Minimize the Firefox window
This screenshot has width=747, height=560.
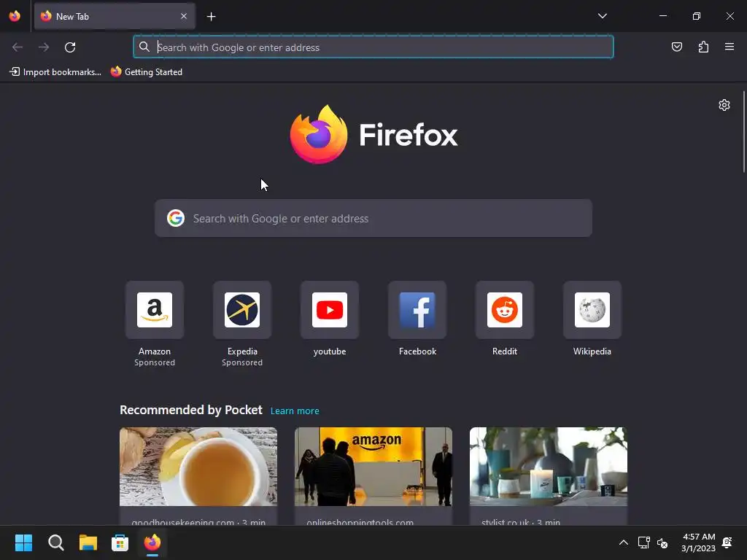pos(663,16)
